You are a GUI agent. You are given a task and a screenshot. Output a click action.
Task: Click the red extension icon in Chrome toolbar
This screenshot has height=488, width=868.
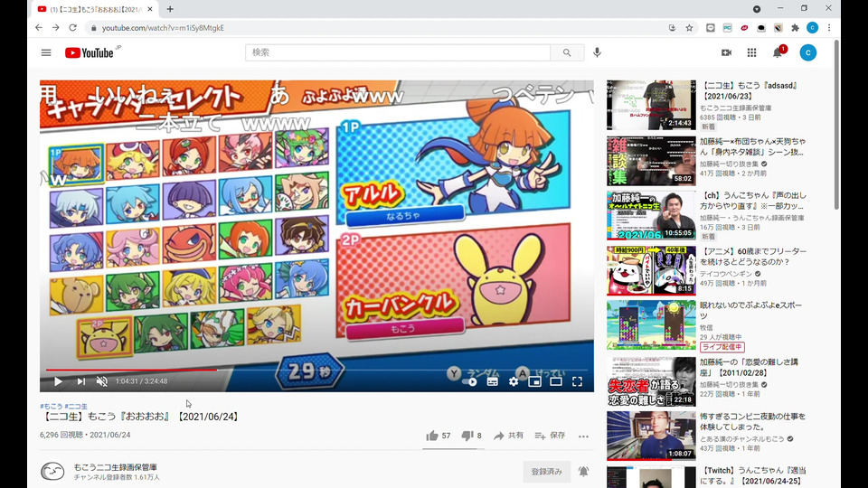coord(744,28)
